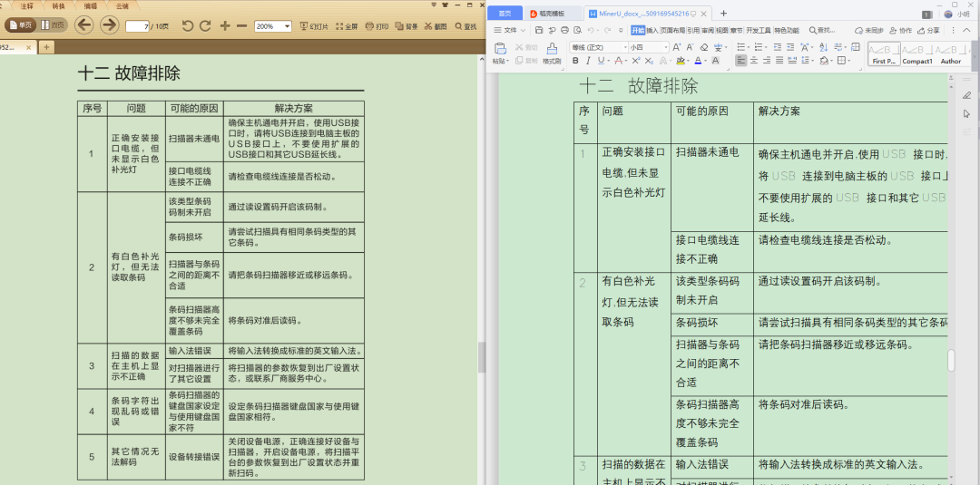Click 截图 screenshot tool

436,26
